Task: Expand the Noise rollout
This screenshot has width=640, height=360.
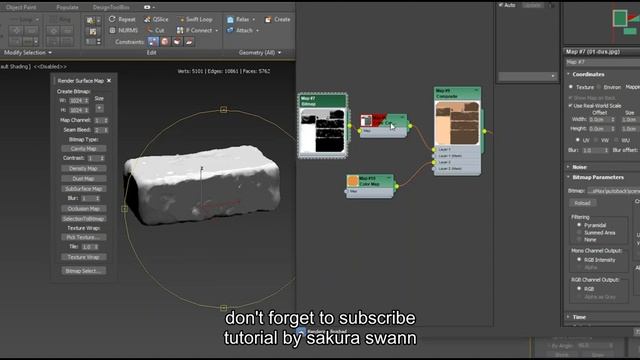Action: tap(569, 167)
